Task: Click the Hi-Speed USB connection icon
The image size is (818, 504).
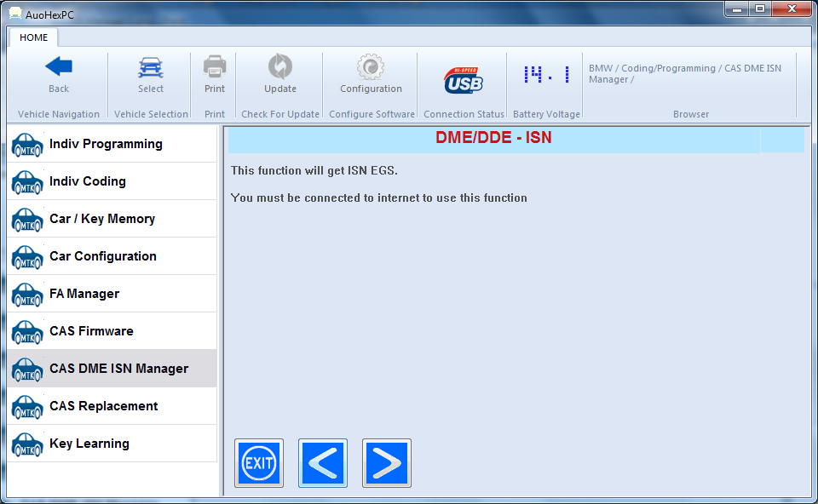Action: [464, 81]
